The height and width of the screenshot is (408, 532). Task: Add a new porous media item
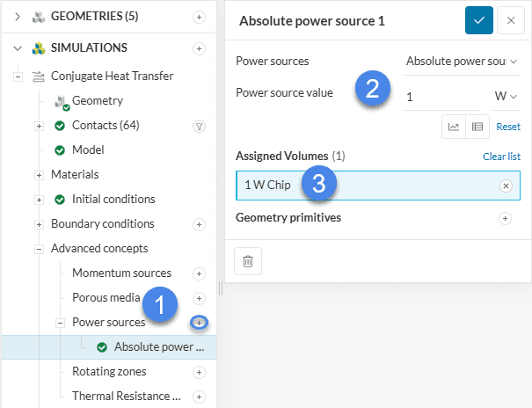pyautogui.click(x=200, y=298)
